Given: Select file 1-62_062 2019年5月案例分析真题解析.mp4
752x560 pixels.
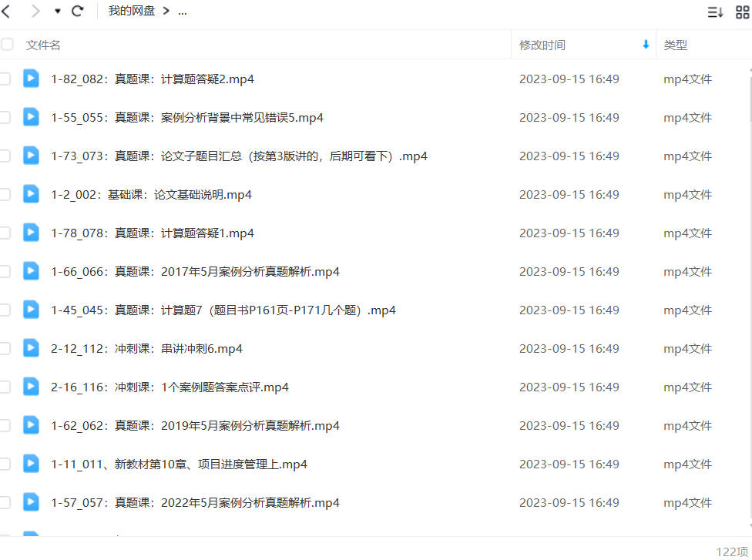Looking at the screenshot, I should pyautogui.click(x=195, y=426).
